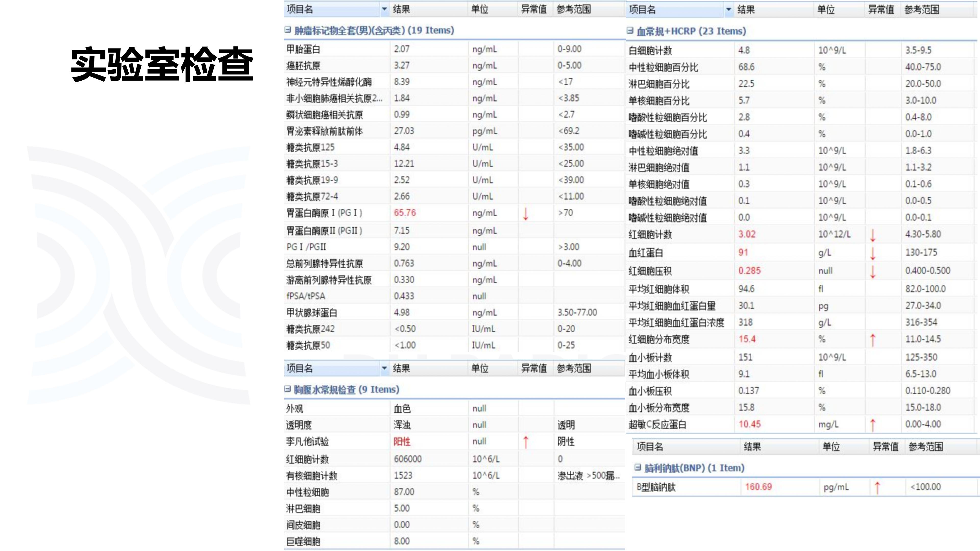Open 项目名 dropdown in tumor marker table
Screen dimensions: 980x551
click(x=384, y=9)
